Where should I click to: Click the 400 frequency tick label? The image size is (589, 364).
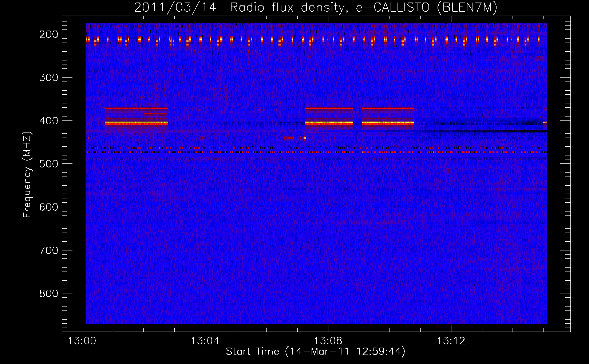click(49, 121)
